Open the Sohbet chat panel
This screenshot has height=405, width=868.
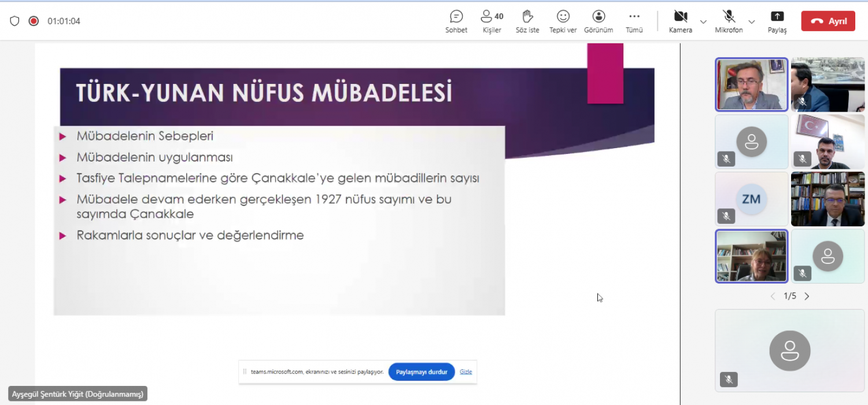click(x=456, y=21)
